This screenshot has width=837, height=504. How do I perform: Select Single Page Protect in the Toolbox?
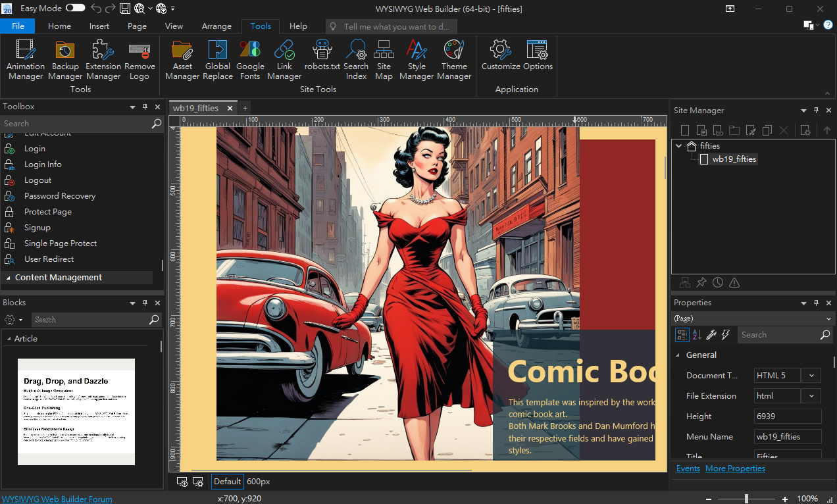click(61, 243)
